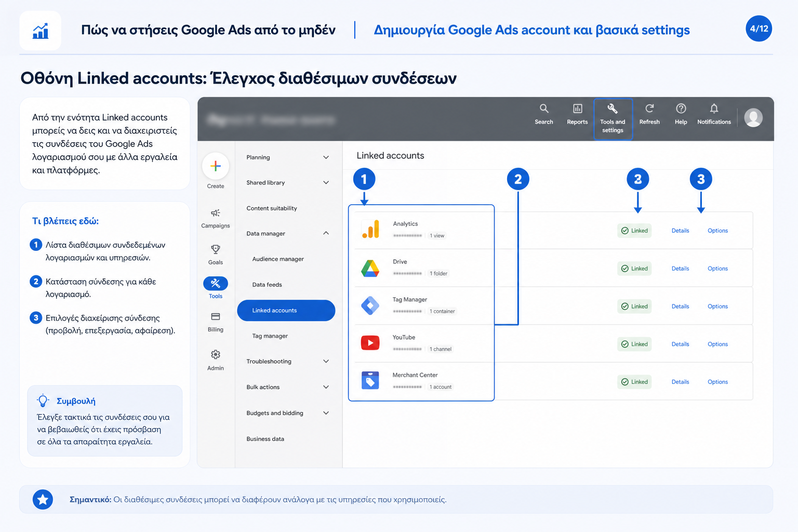
Task: Click the Analytics product icon
Action: pyautogui.click(x=370, y=229)
